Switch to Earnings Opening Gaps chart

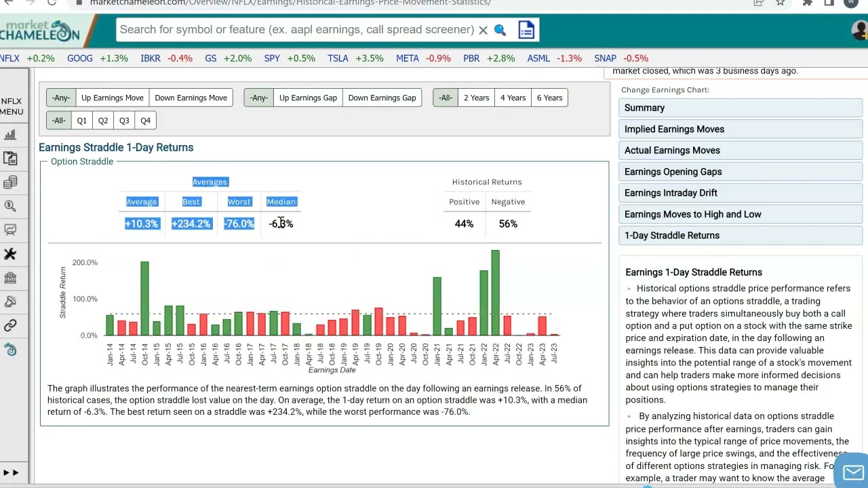[741, 171]
